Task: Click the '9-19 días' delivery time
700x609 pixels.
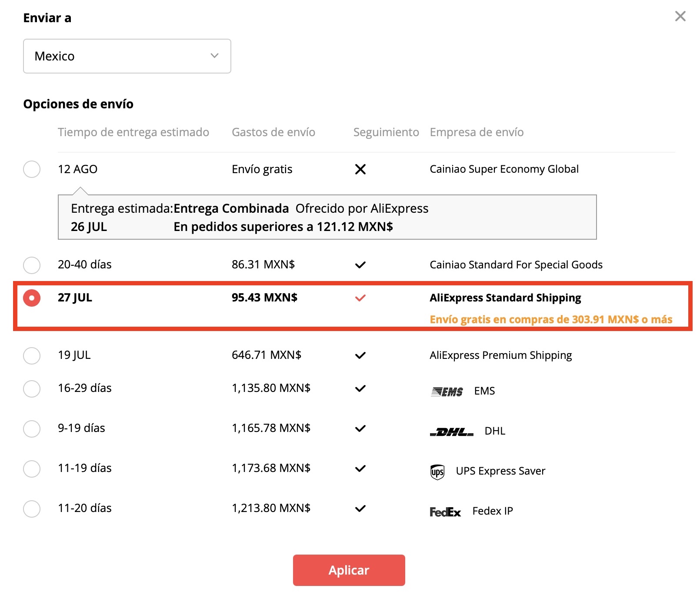Action: click(x=82, y=428)
